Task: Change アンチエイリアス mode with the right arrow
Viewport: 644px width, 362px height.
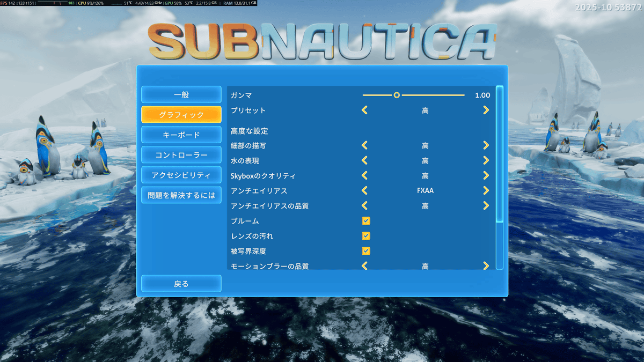Action: point(486,190)
